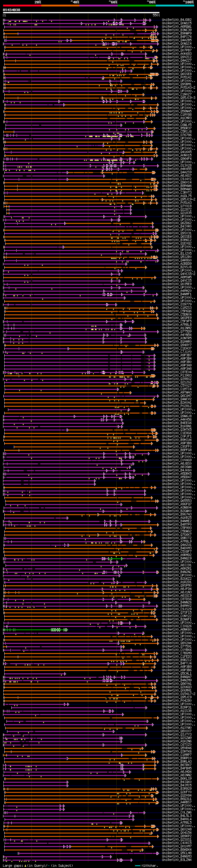Click the UniRef100_B8PFG8 label
197x868 pixels.
(177, 450)
